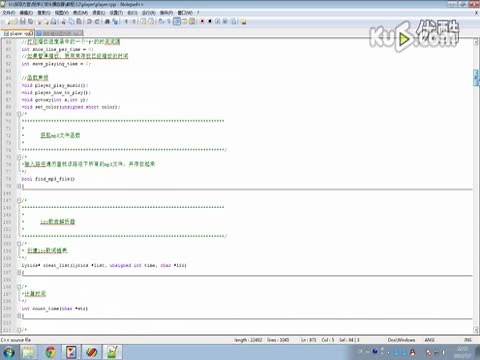
Task: Collapse the comment block at line 159
Action: coord(19,287)
